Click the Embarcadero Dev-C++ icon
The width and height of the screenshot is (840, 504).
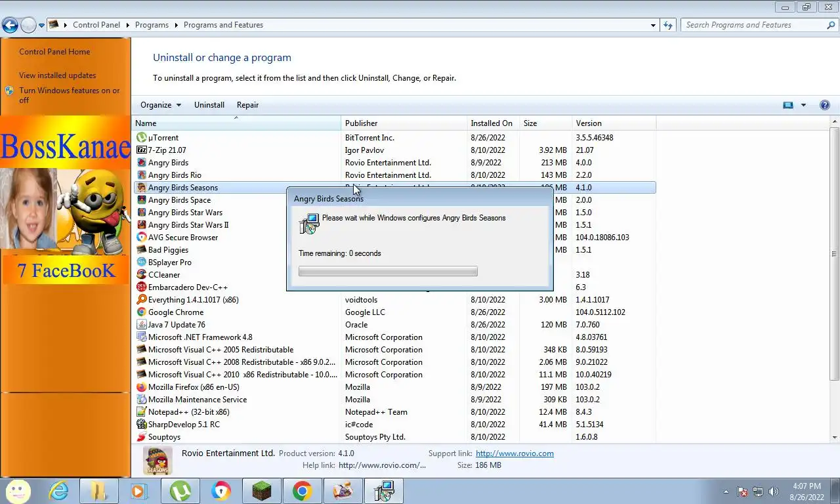pyautogui.click(x=141, y=287)
